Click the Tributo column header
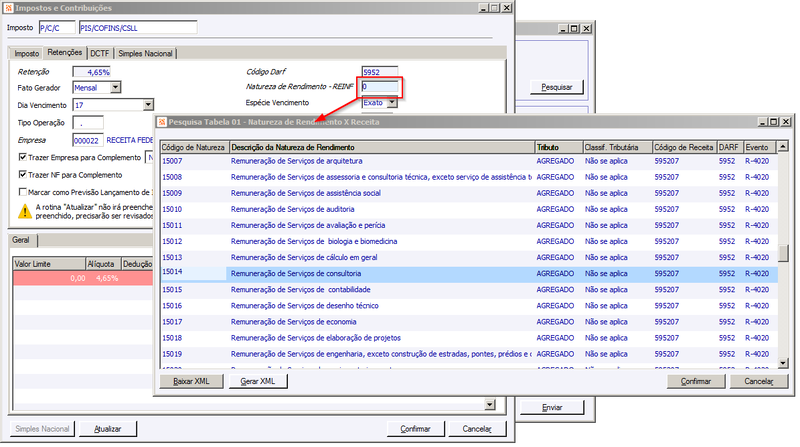Screen dimensions: 800x447 (x=559, y=147)
